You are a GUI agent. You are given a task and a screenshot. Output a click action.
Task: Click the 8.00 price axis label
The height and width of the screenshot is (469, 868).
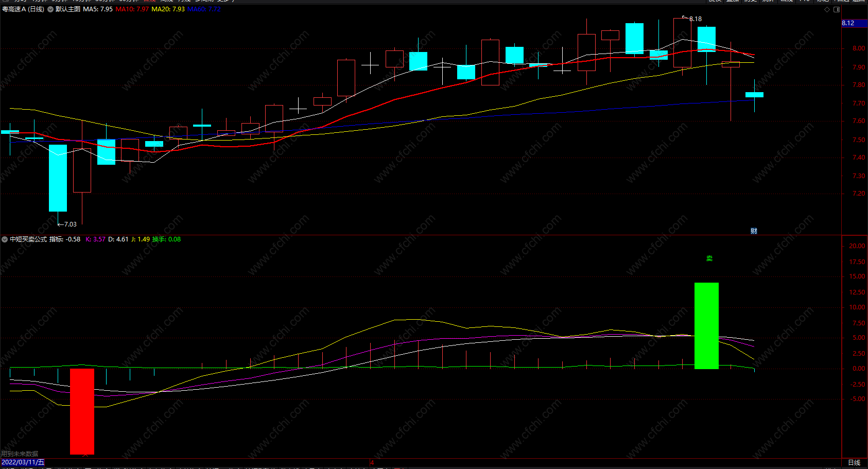pyautogui.click(x=859, y=48)
